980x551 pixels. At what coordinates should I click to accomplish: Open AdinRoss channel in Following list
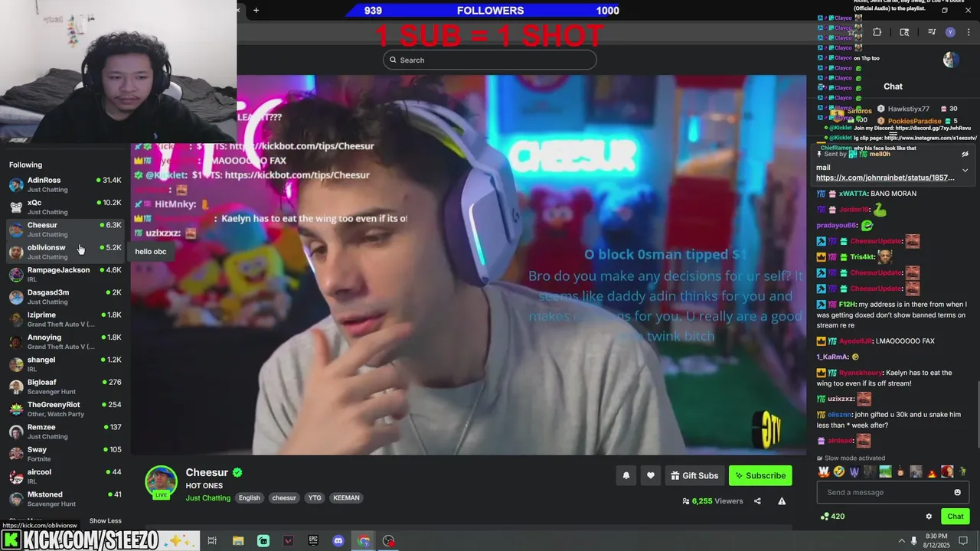point(65,184)
